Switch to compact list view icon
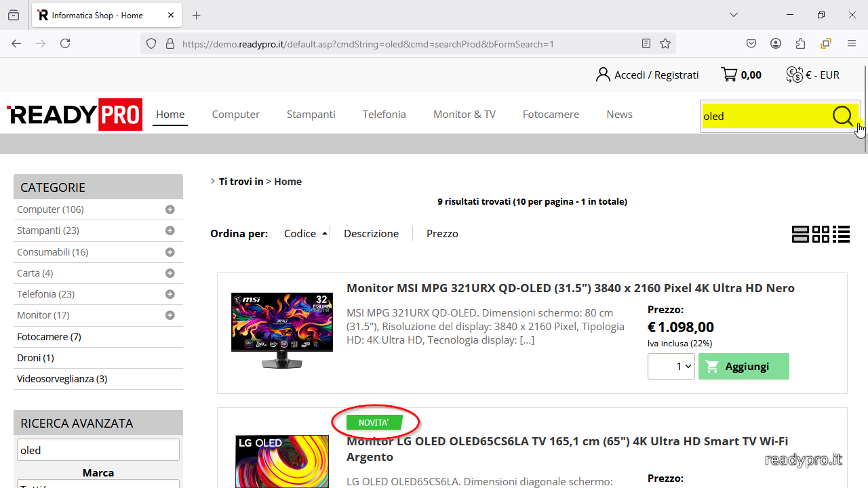Viewport: 868px width, 488px height. pos(842,235)
